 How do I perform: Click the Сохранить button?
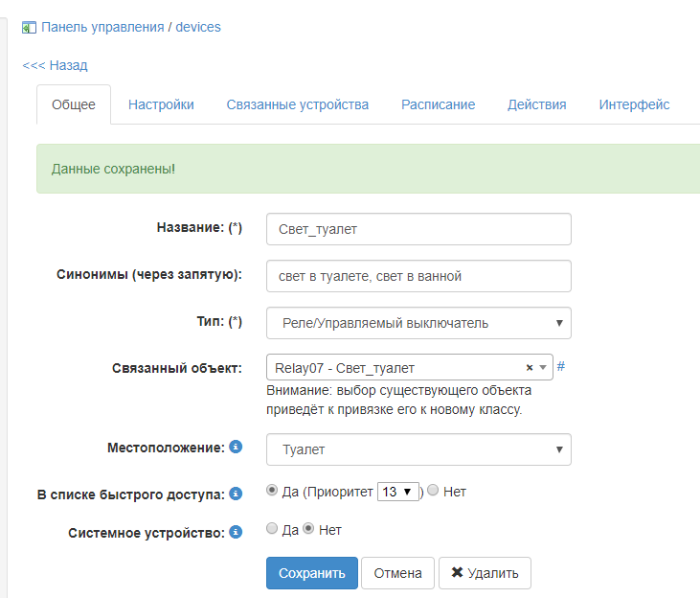(x=312, y=573)
